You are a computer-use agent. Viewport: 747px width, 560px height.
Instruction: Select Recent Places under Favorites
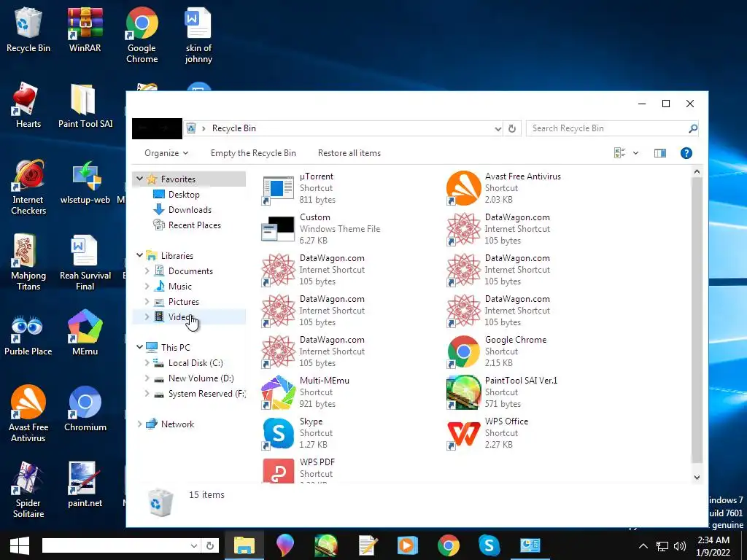(x=194, y=225)
